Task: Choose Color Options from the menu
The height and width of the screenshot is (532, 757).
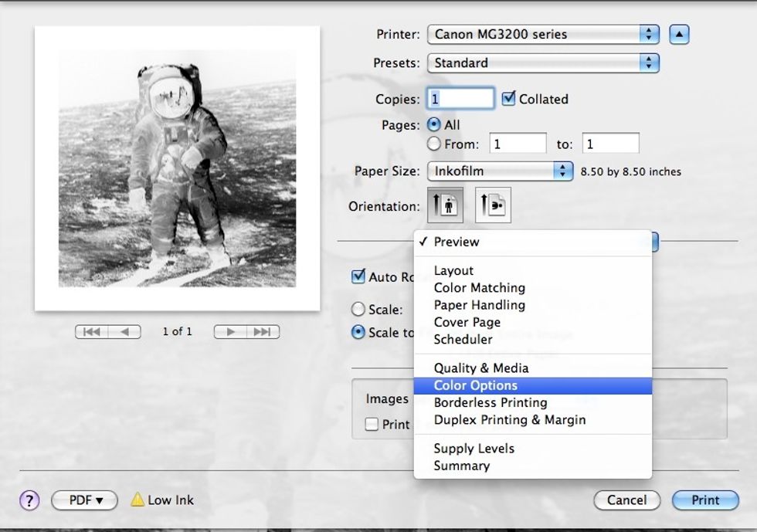Action: (476, 385)
